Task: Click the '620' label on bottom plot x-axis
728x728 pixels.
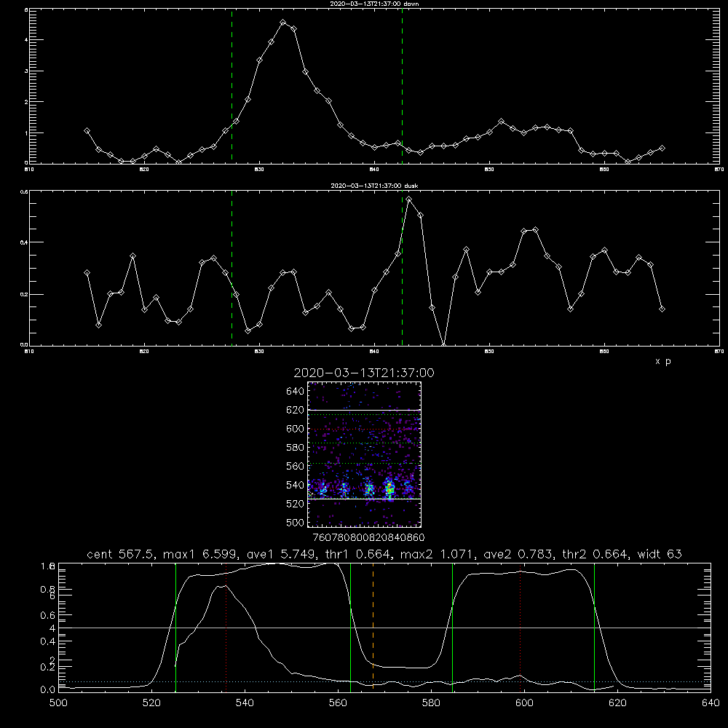Action: pyautogui.click(x=618, y=703)
